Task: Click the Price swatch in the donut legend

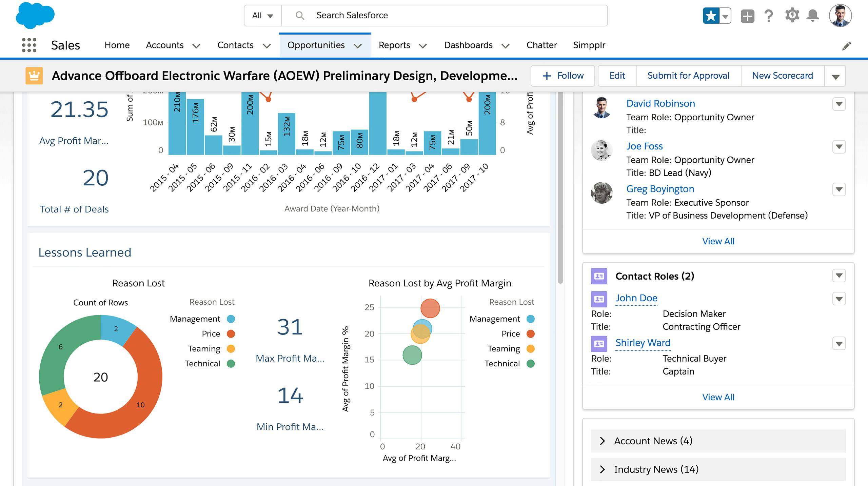Action: coord(231,334)
